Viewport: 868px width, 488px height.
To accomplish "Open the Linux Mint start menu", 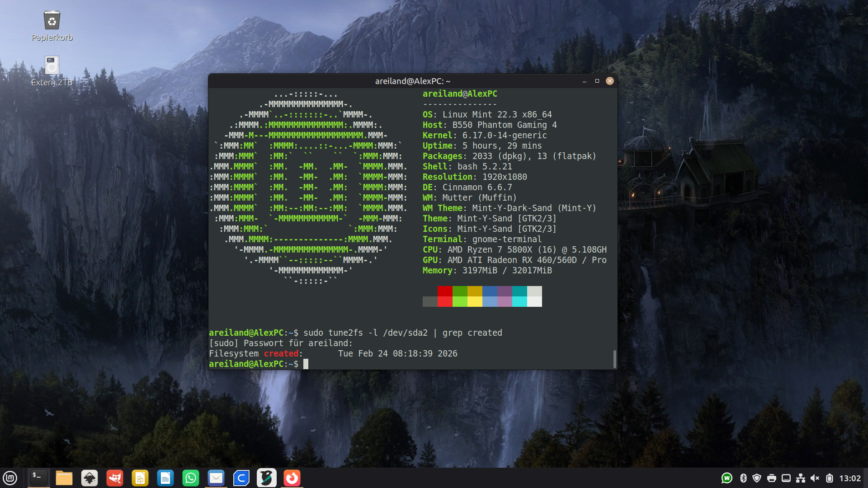I will tap(10, 478).
